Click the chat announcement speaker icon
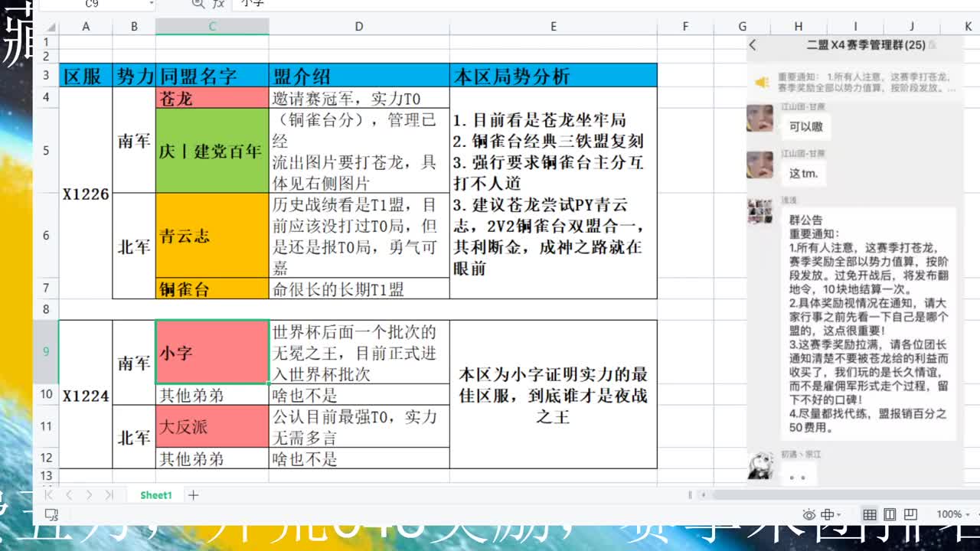Viewport: 980px width, 551px height. pyautogui.click(x=762, y=82)
